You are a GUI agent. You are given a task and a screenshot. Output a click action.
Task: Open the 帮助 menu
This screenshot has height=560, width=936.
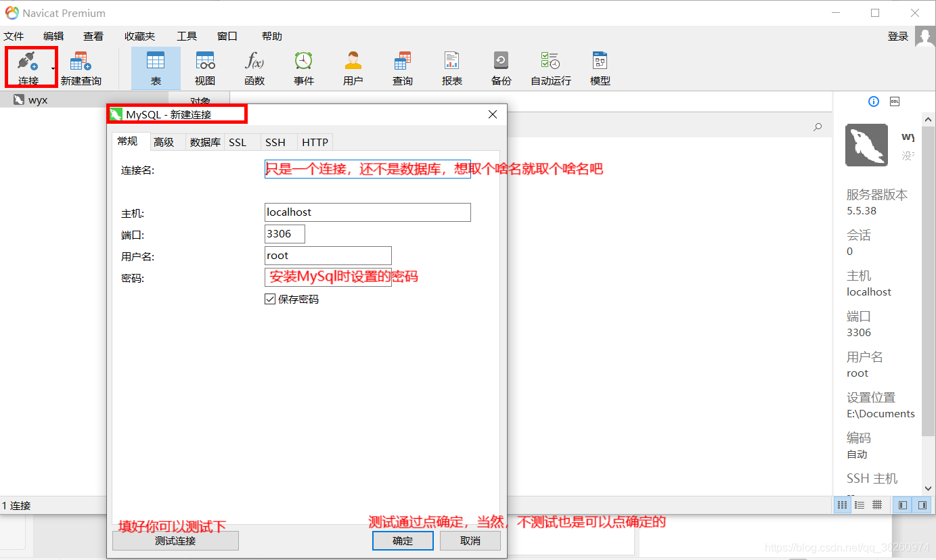click(272, 37)
